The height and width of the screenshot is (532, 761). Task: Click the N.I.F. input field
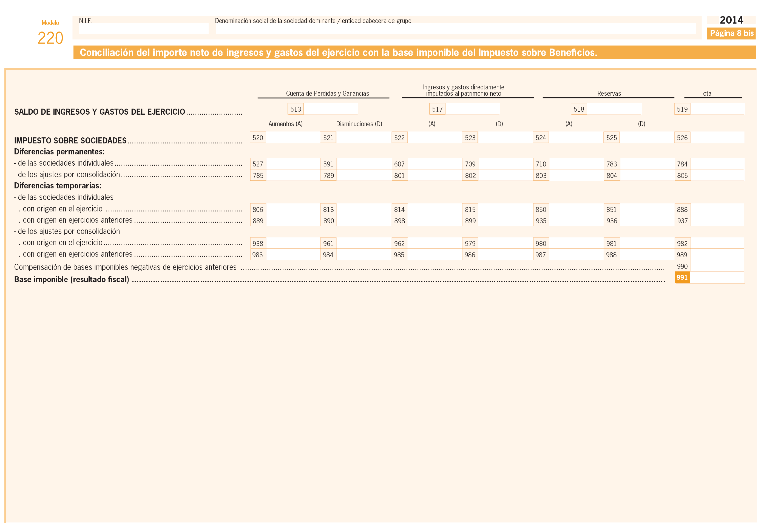144,29
